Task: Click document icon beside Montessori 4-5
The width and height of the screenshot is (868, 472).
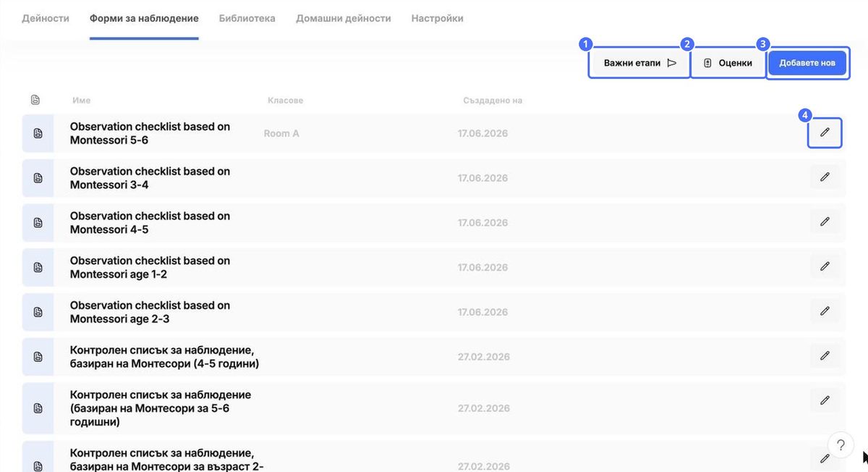Action: [38, 223]
